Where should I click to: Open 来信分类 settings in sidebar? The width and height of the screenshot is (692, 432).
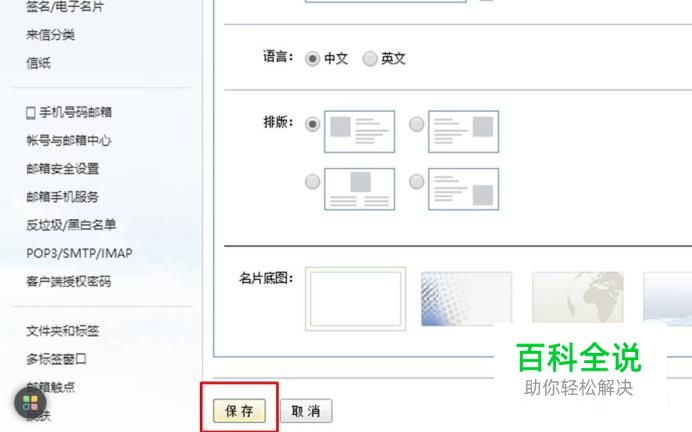tap(50, 35)
